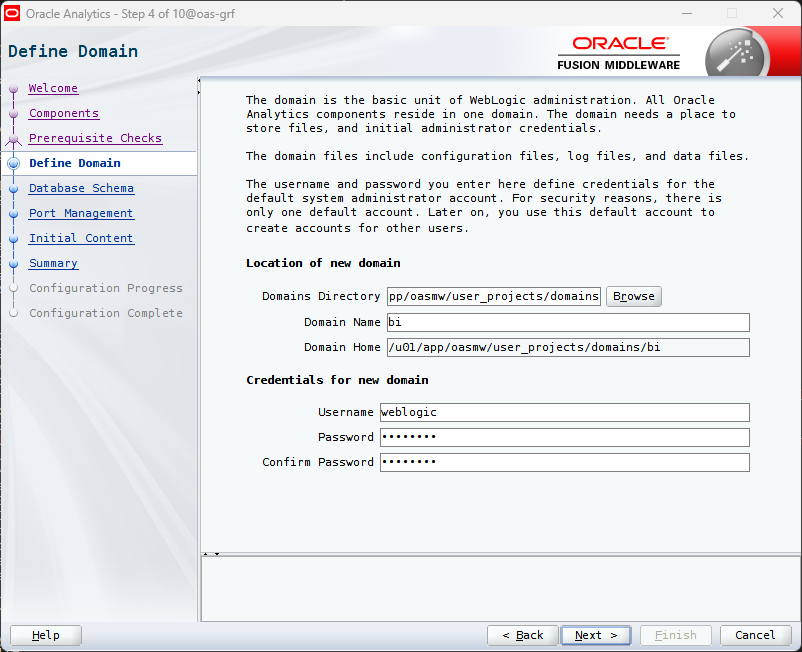Focus the Domain Name field
The width and height of the screenshot is (802, 652).
pyautogui.click(x=567, y=322)
